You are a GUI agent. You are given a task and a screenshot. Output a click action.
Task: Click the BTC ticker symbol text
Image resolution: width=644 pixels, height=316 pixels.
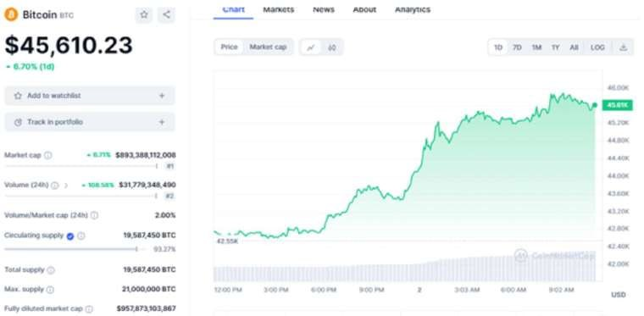tap(67, 15)
